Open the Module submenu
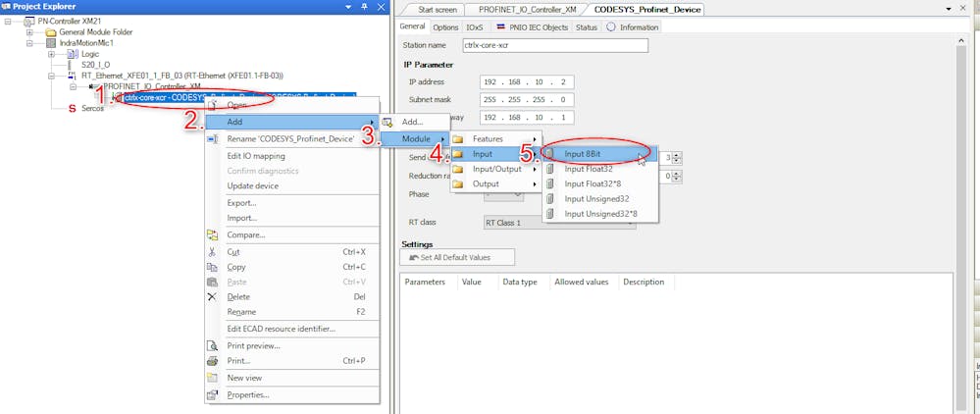The image size is (980, 414). (x=416, y=138)
